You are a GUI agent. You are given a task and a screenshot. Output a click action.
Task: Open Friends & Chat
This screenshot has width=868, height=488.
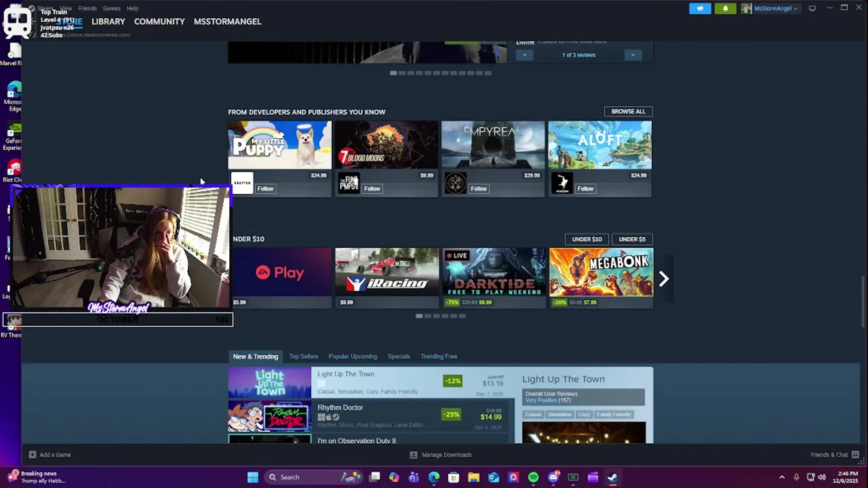point(835,455)
